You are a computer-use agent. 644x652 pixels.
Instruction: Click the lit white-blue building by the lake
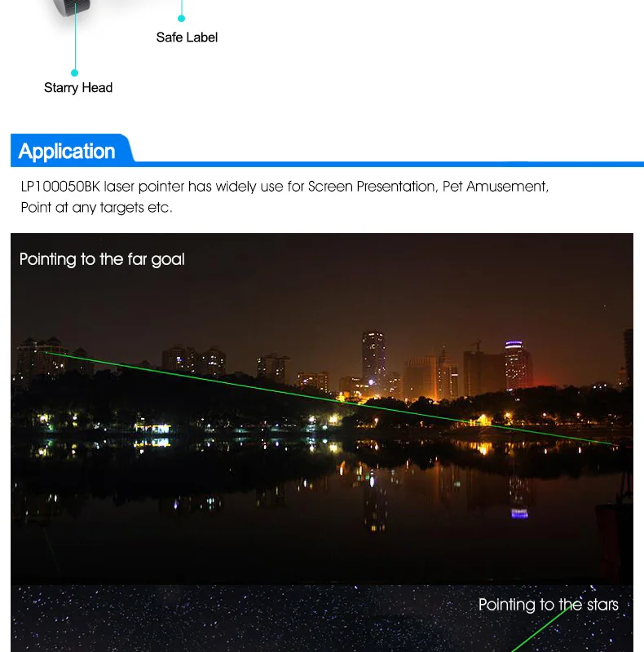(153, 429)
